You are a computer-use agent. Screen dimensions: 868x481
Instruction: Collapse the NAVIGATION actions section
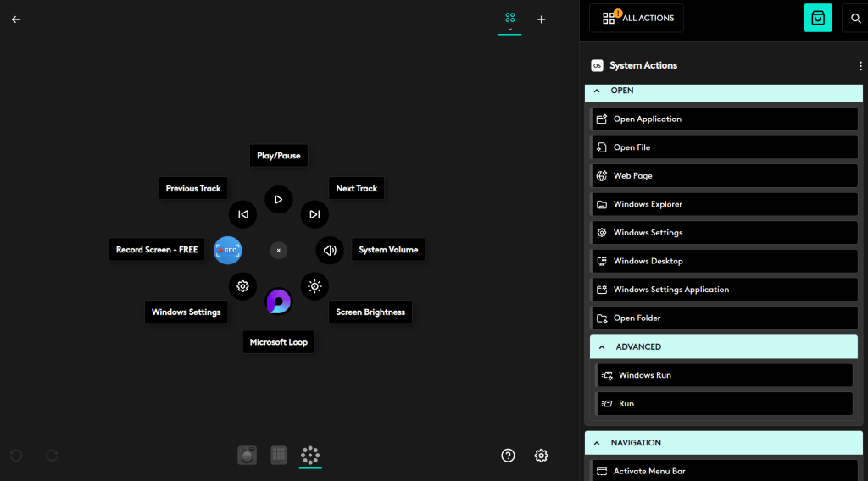597,443
